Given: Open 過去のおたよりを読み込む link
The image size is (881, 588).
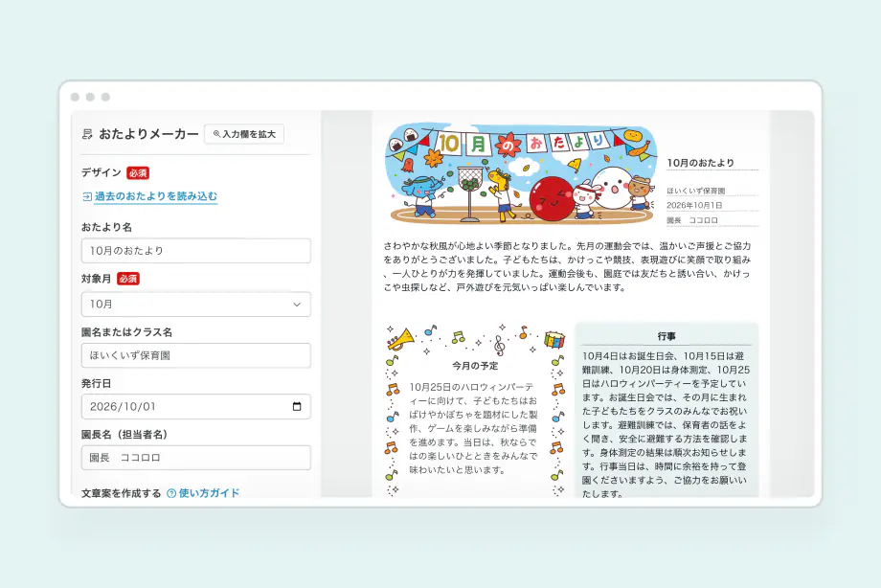Looking at the screenshot, I should pos(156,196).
